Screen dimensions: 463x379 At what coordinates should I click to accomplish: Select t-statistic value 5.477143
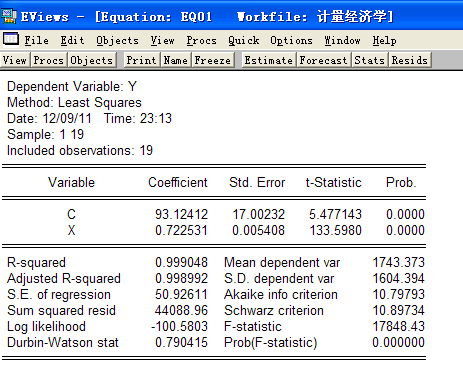click(335, 214)
